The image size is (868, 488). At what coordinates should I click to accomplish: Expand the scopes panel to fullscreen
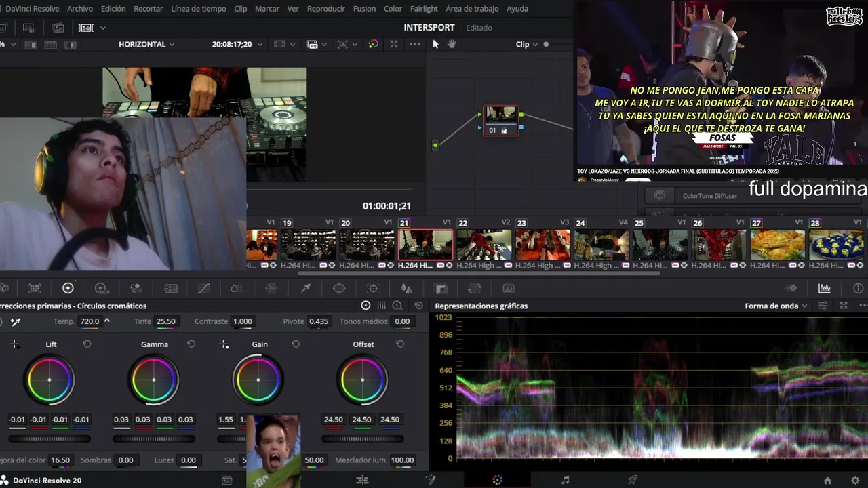point(844,306)
